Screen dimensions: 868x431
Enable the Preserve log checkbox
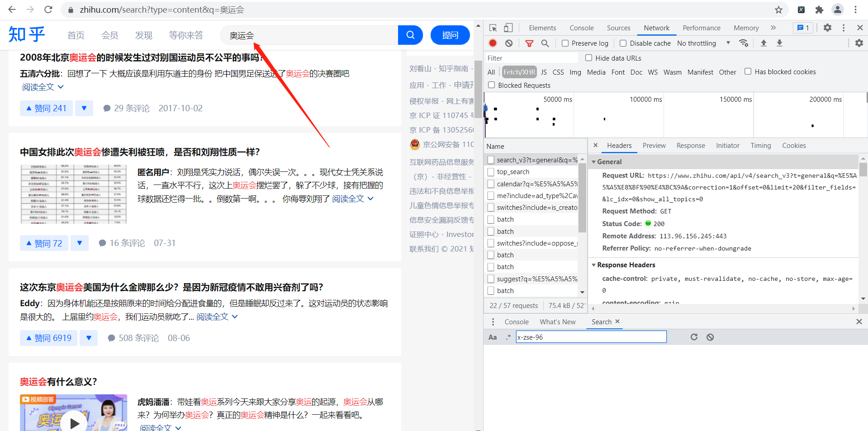pyautogui.click(x=565, y=43)
